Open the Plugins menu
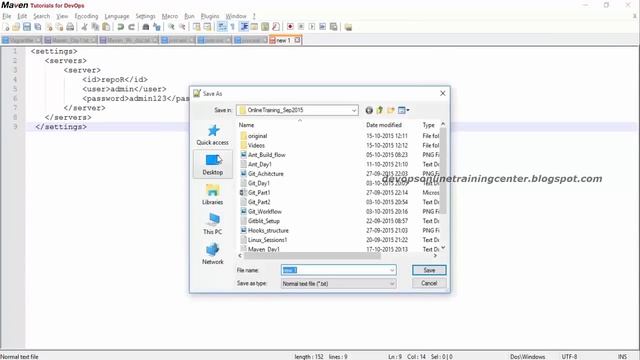The height and width of the screenshot is (360, 640). (x=210, y=16)
